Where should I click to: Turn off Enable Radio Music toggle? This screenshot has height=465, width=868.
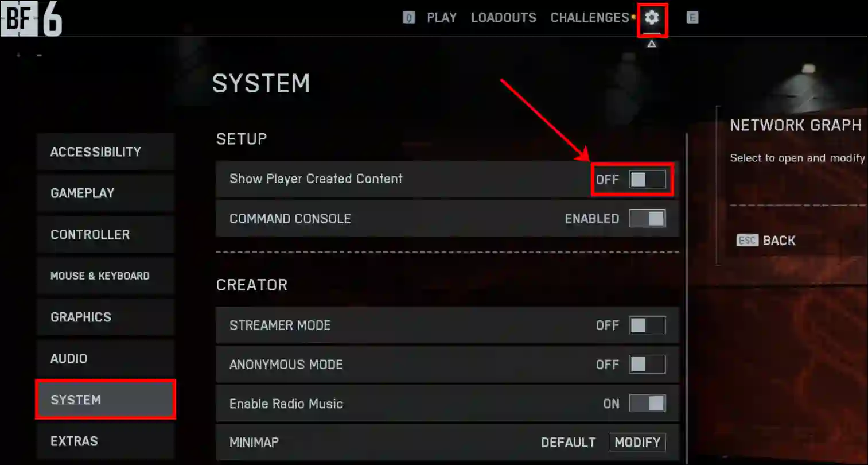(647, 403)
